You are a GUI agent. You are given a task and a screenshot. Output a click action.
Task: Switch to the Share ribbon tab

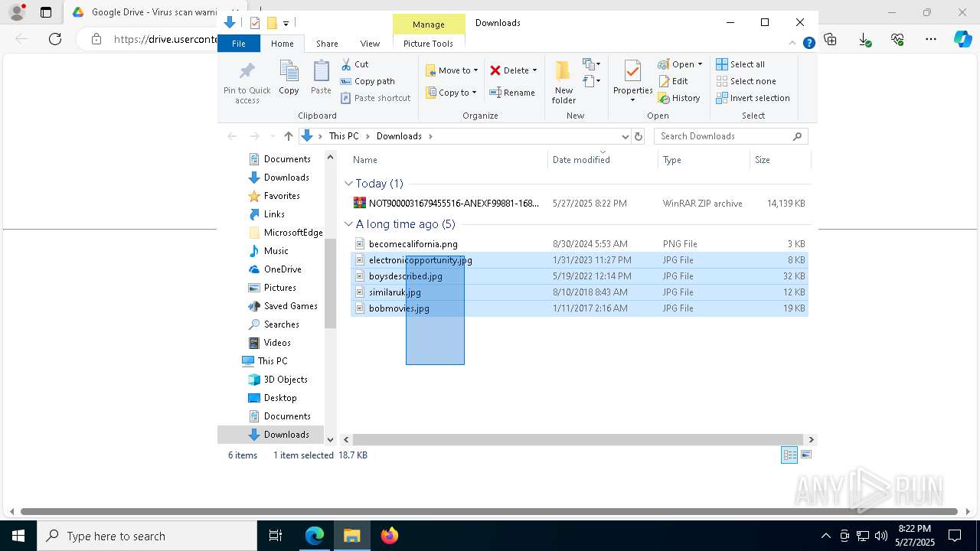click(x=327, y=44)
